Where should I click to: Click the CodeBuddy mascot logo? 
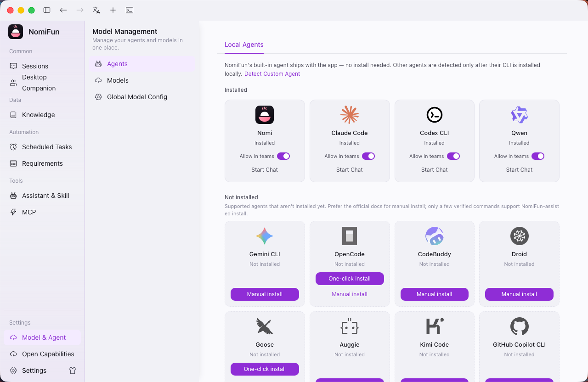click(x=435, y=236)
